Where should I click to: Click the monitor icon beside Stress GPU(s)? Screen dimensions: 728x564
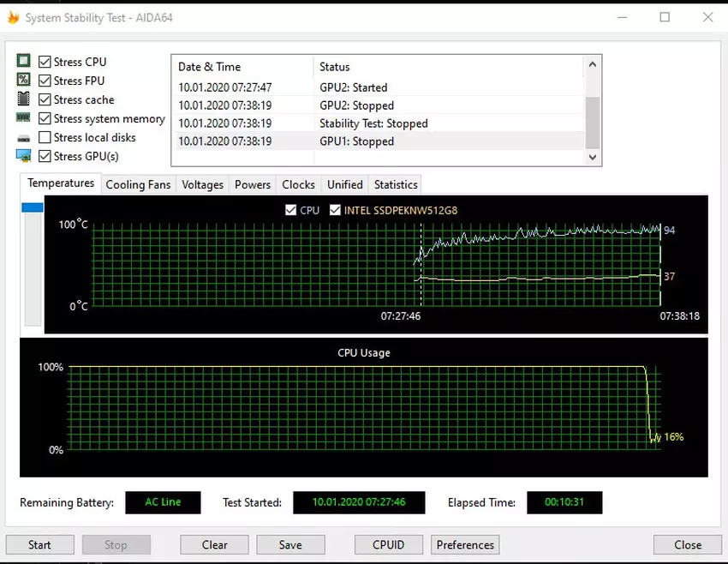tap(23, 156)
